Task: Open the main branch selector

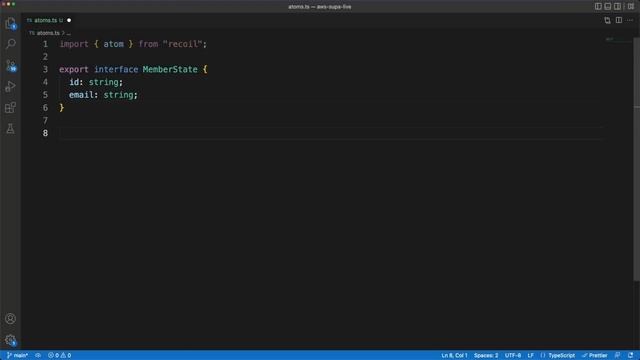Action: pos(18,356)
